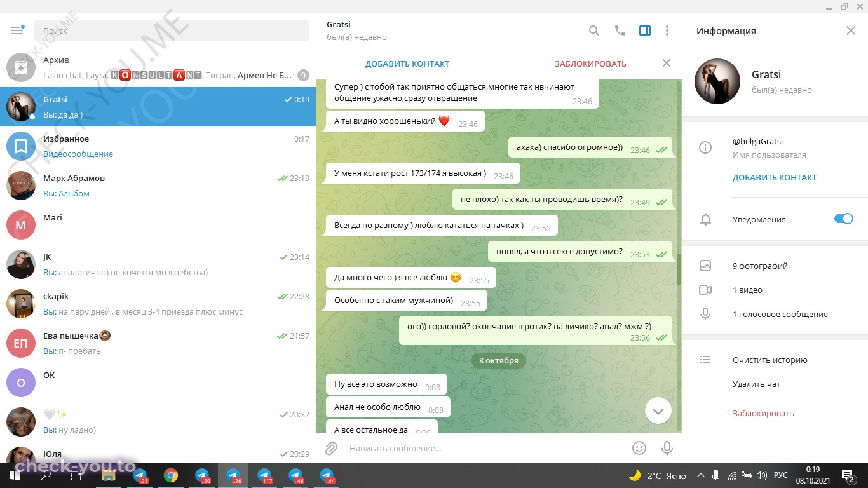Screen dimensions: 868x488
Task: Open Google Chrome from the taskbar
Action: (171, 475)
